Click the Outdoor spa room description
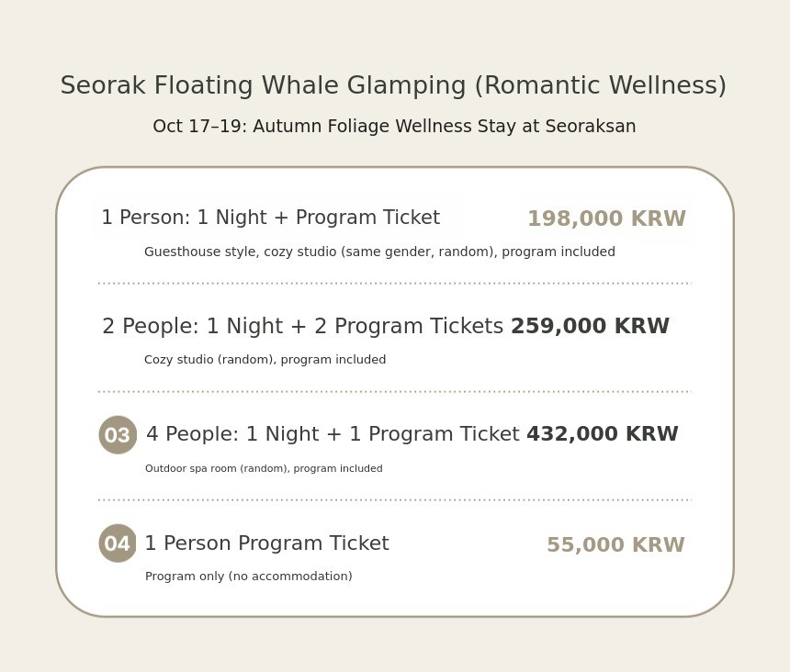790x672 pixels. (x=264, y=469)
